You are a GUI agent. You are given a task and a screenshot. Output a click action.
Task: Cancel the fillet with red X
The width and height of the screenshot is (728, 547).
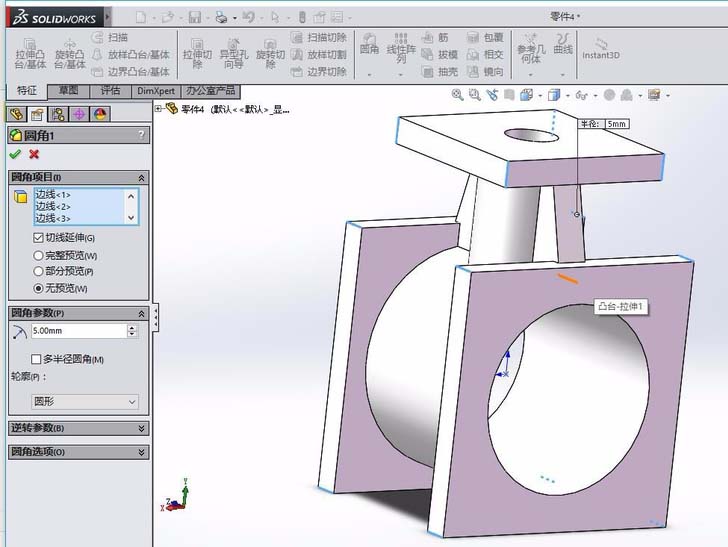[34, 154]
